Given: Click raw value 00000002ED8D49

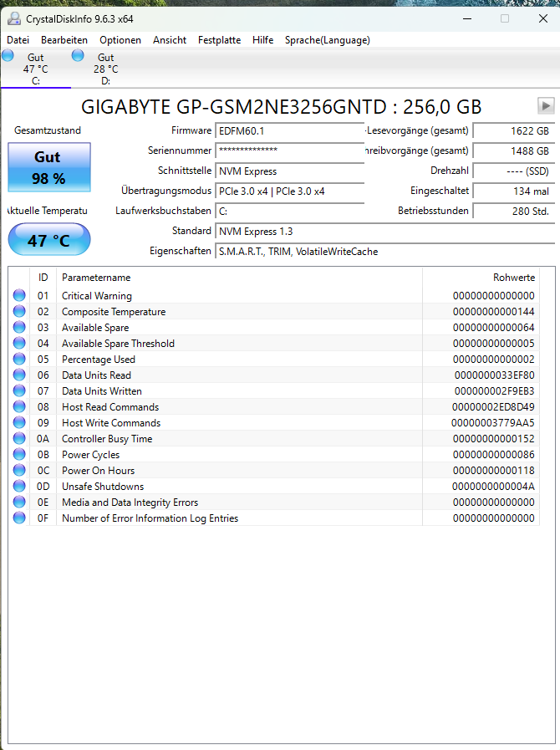Looking at the screenshot, I should coord(493,407).
